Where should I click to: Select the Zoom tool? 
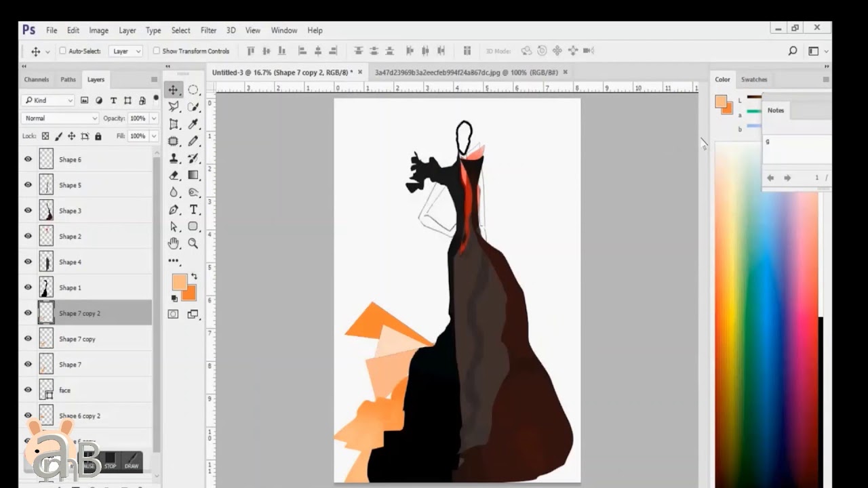point(193,243)
